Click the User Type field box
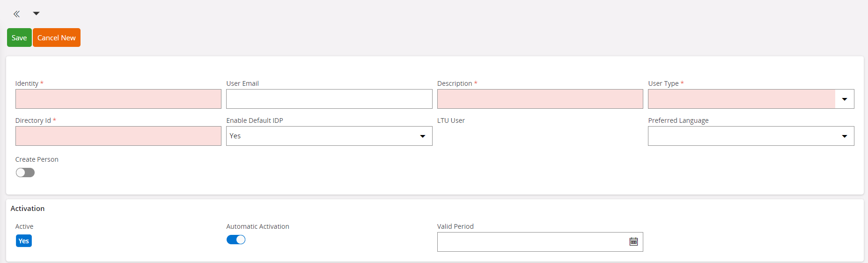Image resolution: width=868 pixels, height=263 pixels. click(741, 99)
